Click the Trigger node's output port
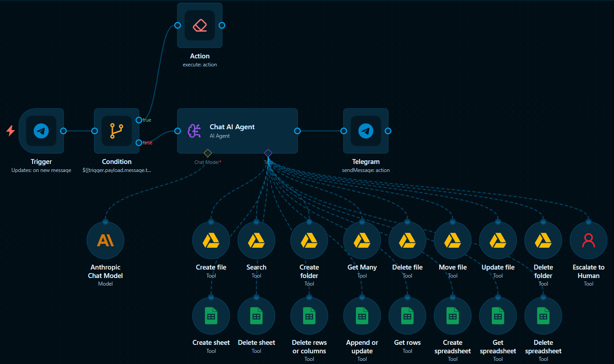This screenshot has width=614, height=364. point(63,131)
